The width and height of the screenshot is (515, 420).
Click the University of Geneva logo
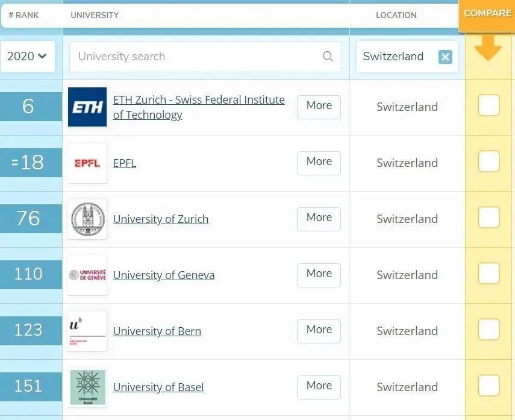87,275
